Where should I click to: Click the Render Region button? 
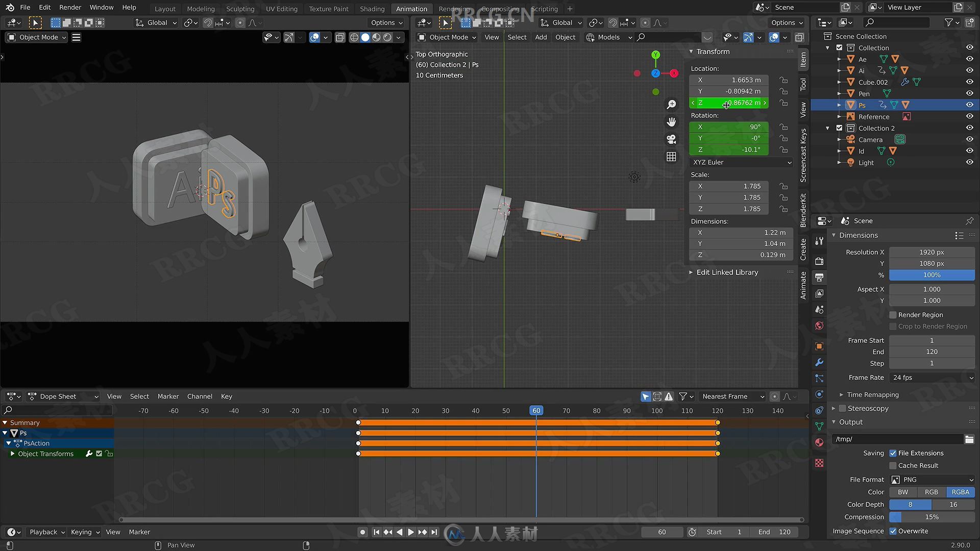click(x=893, y=314)
